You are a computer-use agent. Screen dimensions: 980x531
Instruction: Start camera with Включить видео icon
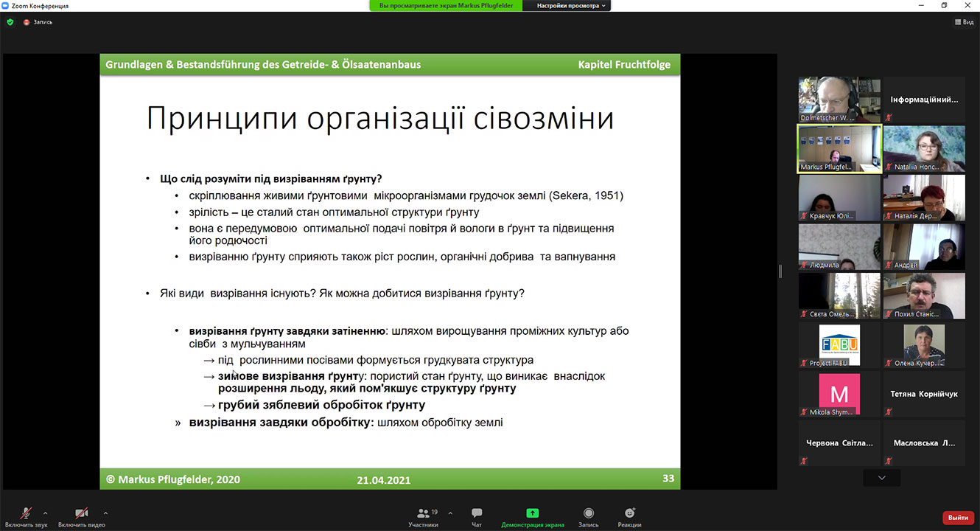[x=82, y=513]
